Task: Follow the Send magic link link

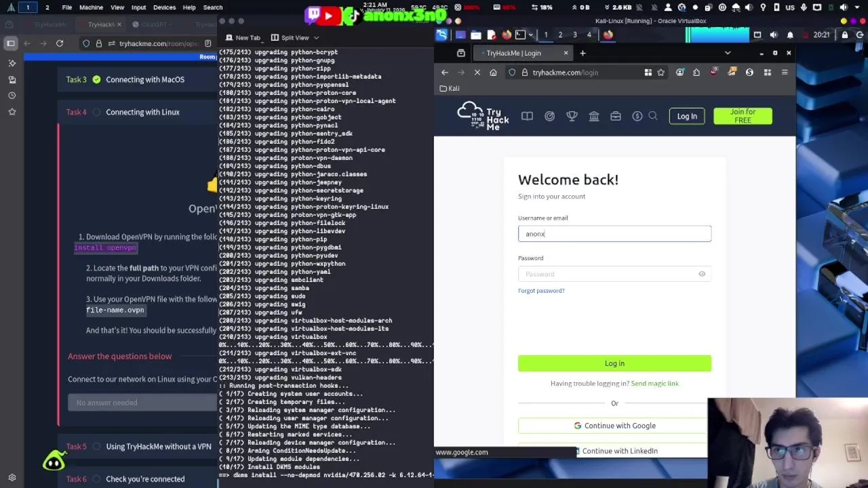Action: (x=654, y=384)
